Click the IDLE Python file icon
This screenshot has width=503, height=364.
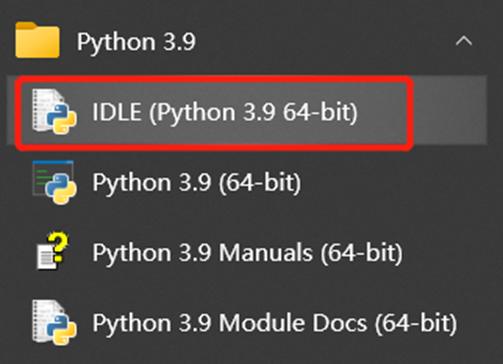55,112
